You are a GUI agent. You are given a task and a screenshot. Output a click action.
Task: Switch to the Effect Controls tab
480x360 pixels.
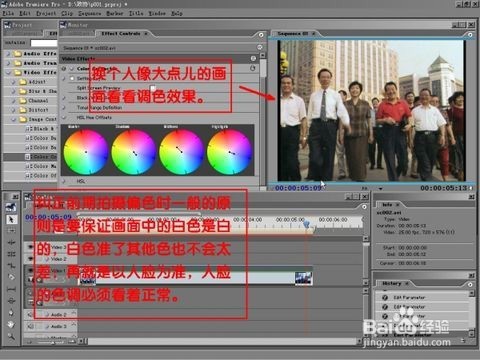click(x=121, y=34)
